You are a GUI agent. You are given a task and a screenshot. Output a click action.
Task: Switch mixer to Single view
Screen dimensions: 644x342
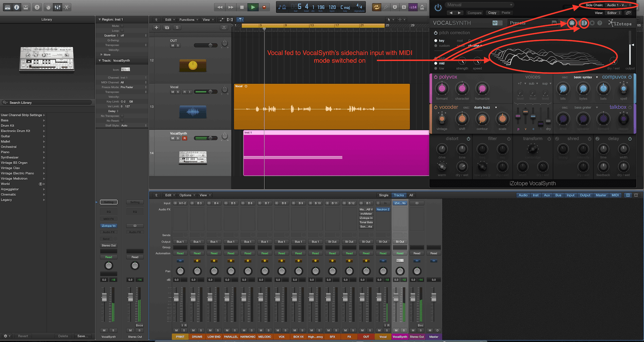click(384, 195)
